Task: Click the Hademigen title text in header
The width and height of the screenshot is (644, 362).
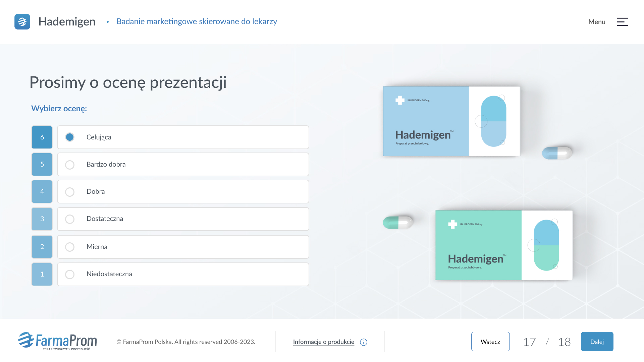Action: pos(67,22)
